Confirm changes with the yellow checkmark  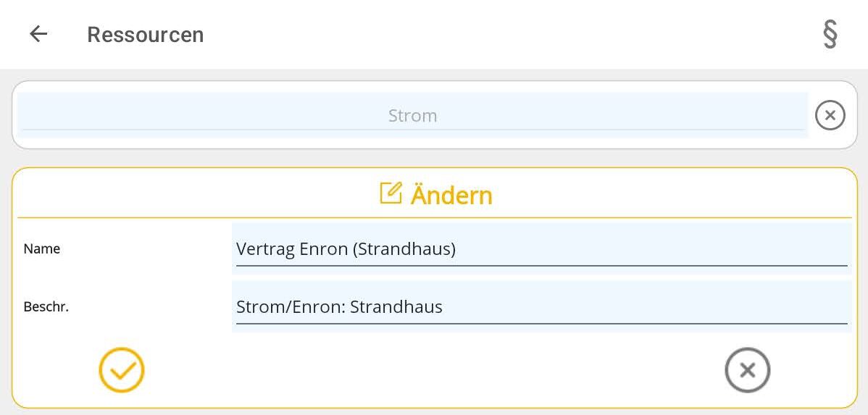coord(122,370)
